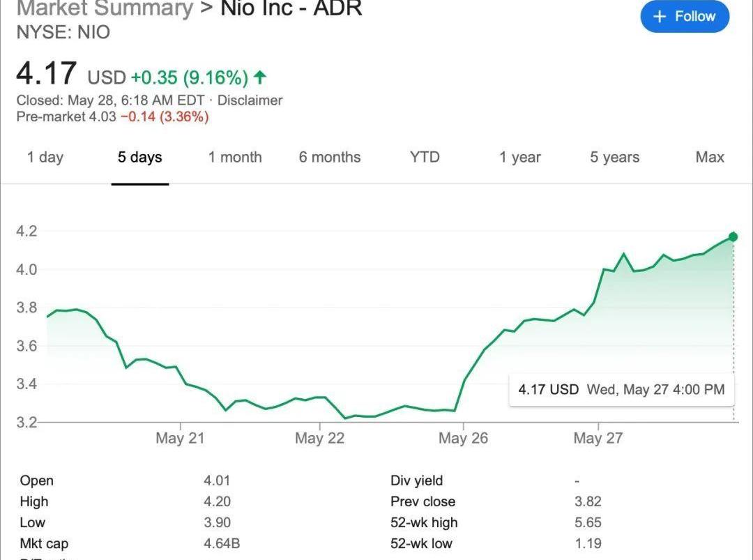The height and width of the screenshot is (560, 753).
Task: Click the 4.17 USD price tooltip
Action: [621, 389]
